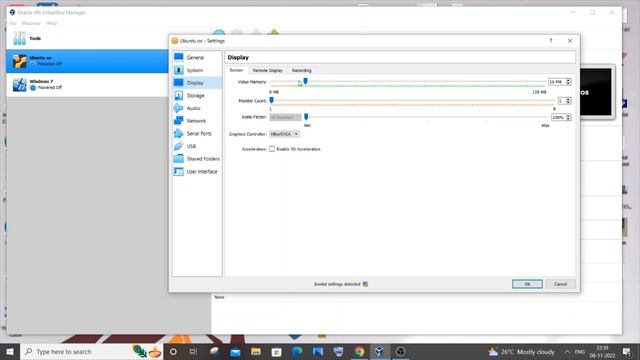Click the settings dialog help question mark
Screen dimensions: 640x360
pos(551,41)
